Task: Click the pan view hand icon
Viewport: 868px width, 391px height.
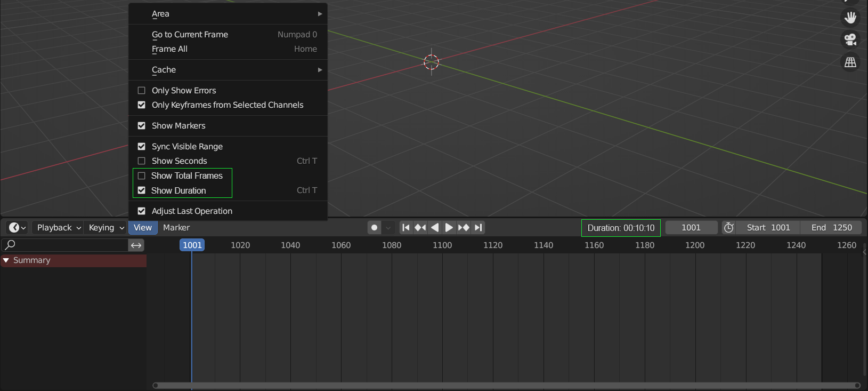Action: pyautogui.click(x=850, y=17)
